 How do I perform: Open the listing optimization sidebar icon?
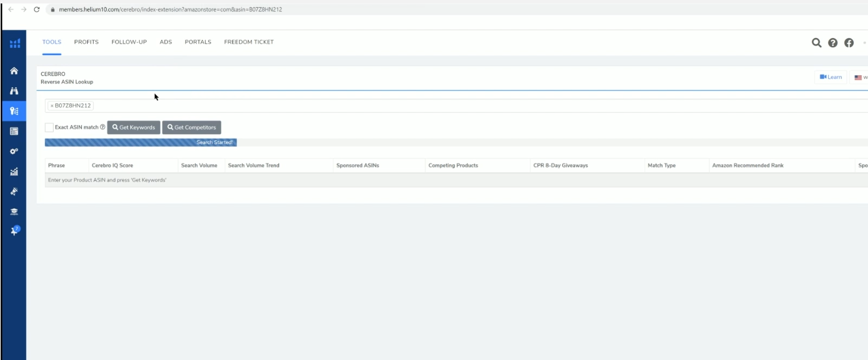14,131
